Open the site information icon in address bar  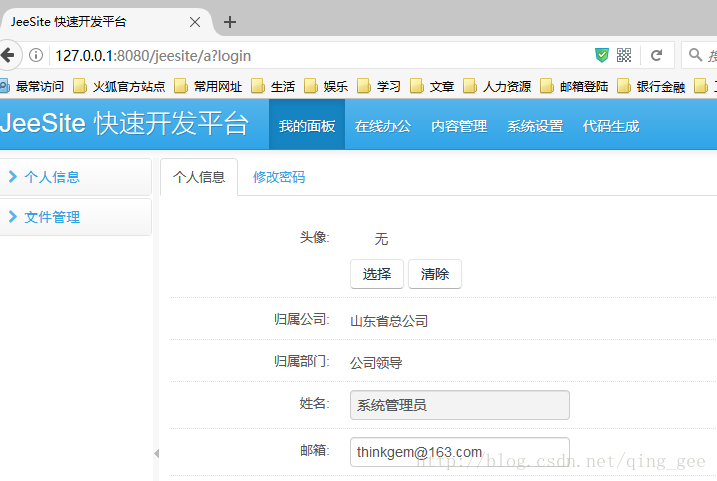point(36,55)
